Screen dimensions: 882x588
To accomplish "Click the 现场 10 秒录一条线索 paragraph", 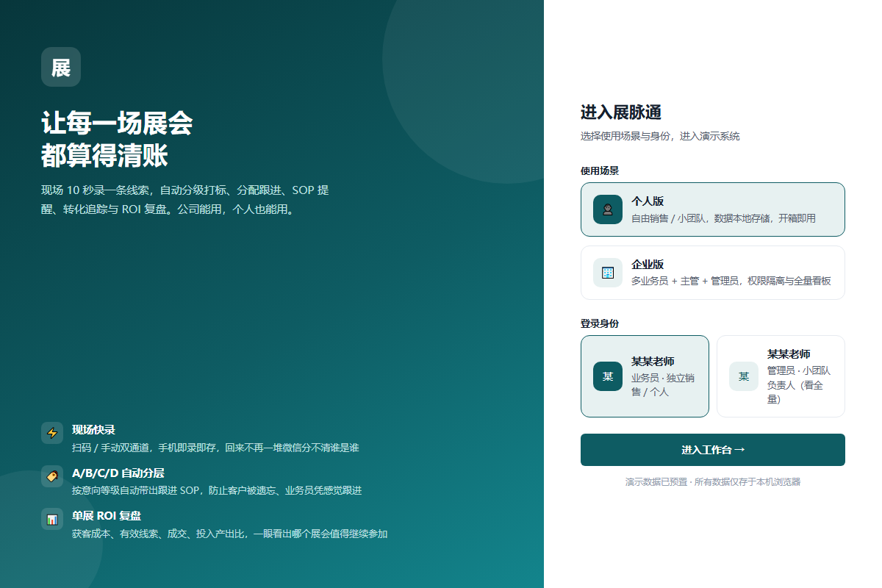I will click(x=185, y=200).
